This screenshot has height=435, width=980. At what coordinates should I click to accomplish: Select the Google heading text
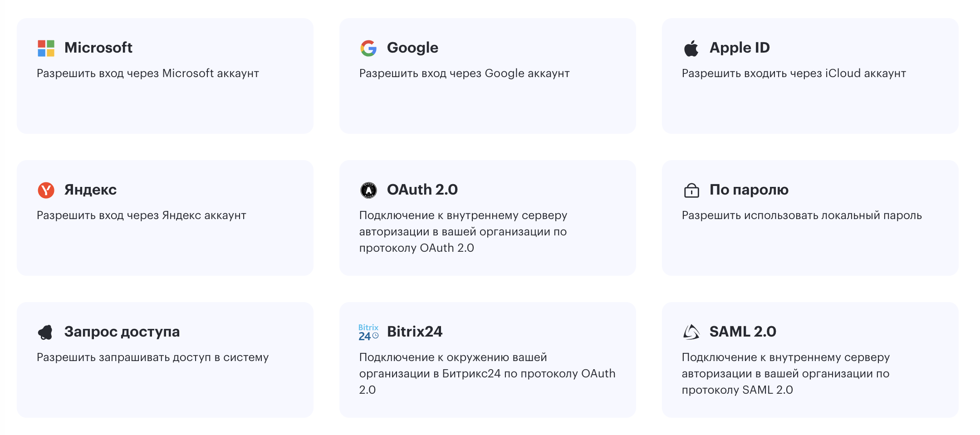(412, 48)
